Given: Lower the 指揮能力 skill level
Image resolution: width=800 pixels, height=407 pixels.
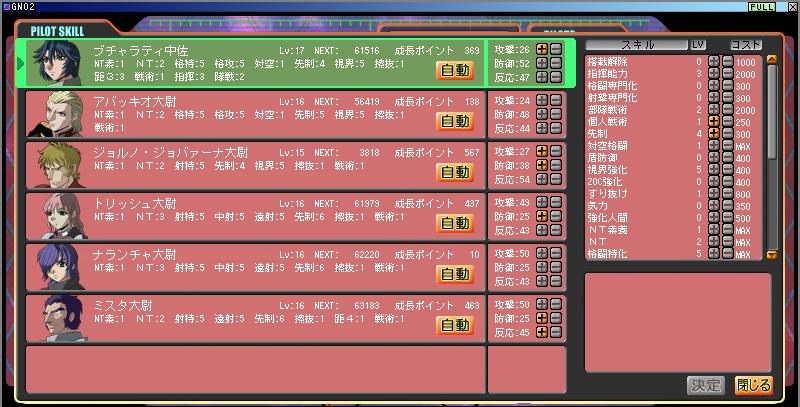Looking at the screenshot, I should [727, 74].
